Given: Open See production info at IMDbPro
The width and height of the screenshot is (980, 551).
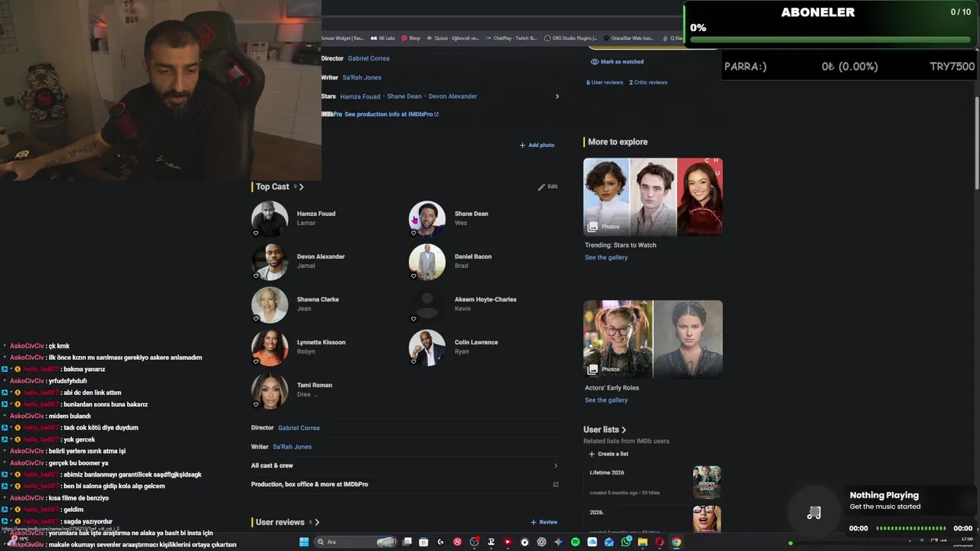Looking at the screenshot, I should (391, 114).
